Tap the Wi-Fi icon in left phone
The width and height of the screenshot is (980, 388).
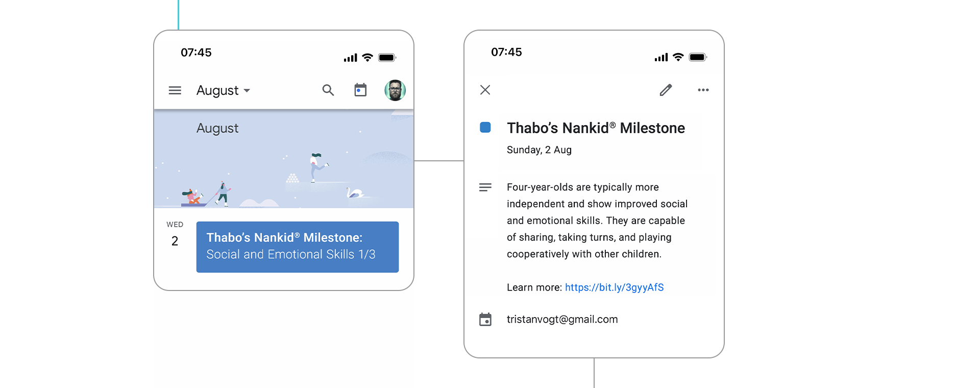(x=367, y=58)
